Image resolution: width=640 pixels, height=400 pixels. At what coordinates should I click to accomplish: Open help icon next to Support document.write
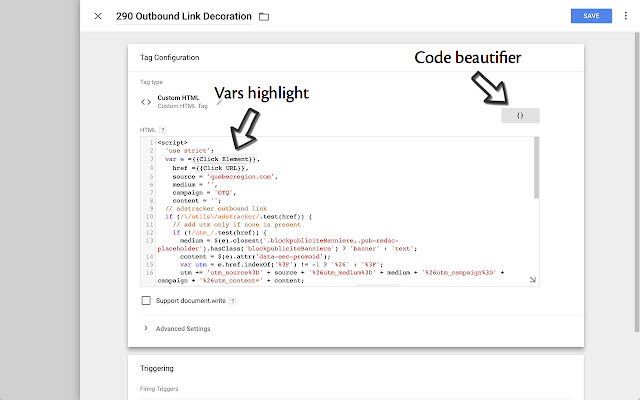[x=232, y=301]
